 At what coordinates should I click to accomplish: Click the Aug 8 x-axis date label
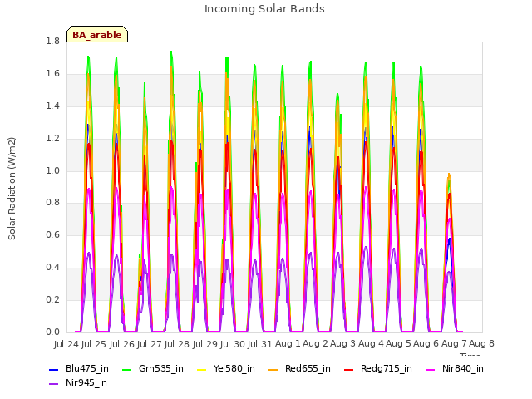point(482,343)
